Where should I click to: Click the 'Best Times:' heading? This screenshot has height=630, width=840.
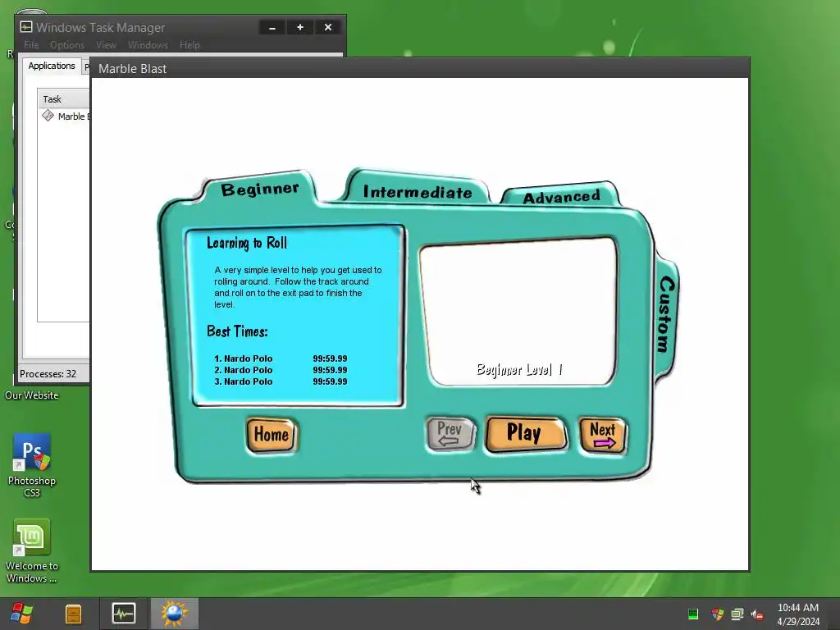pos(237,331)
